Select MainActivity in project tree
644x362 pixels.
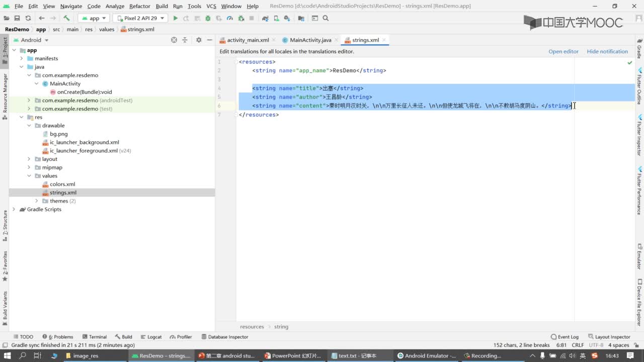[65, 83]
